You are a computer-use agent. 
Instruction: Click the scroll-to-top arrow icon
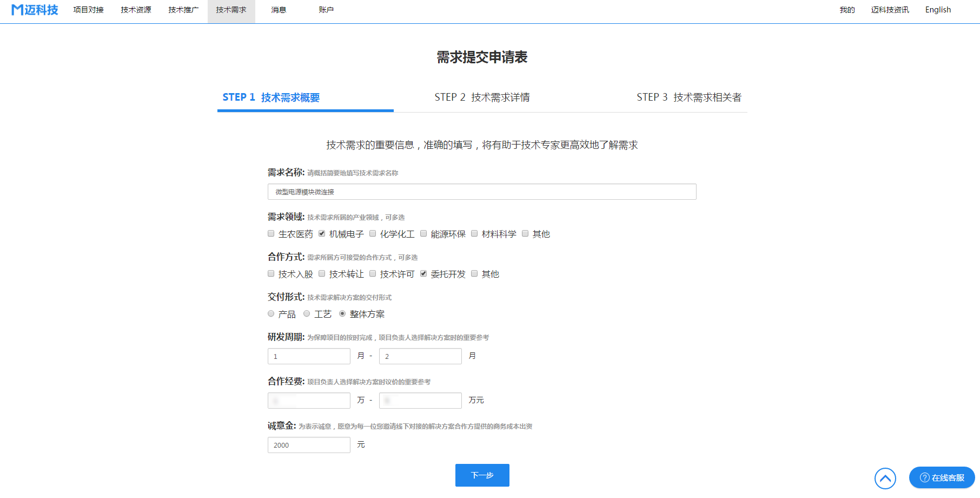pos(885,478)
